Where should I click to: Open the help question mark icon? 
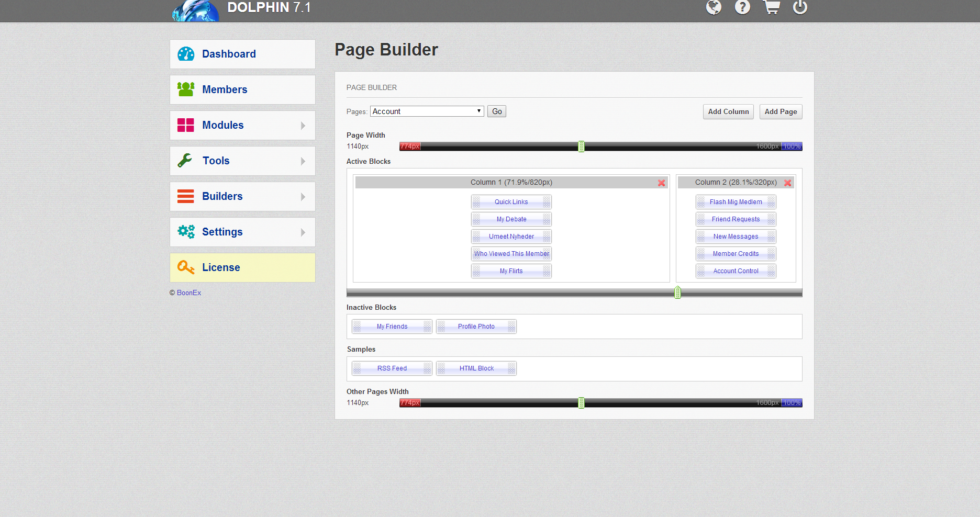click(x=742, y=7)
